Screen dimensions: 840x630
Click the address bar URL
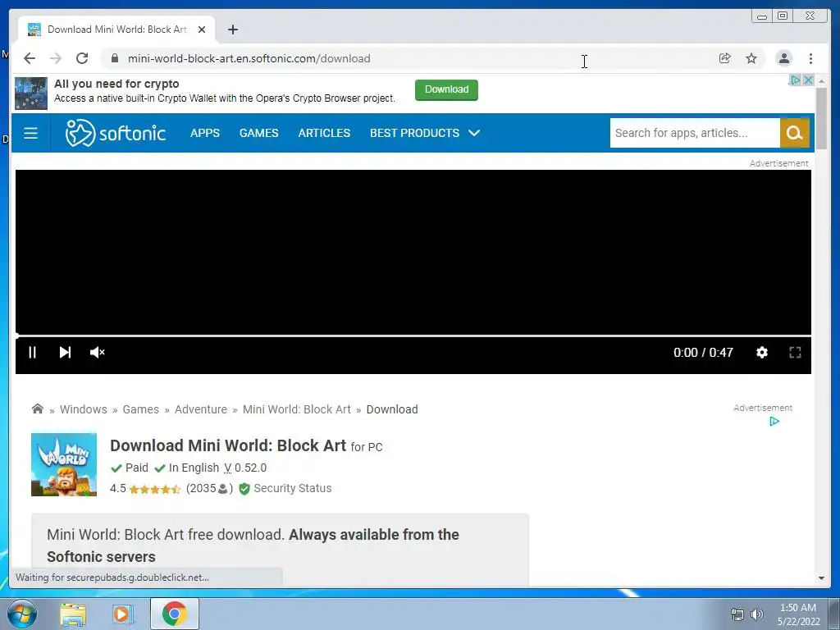click(249, 58)
